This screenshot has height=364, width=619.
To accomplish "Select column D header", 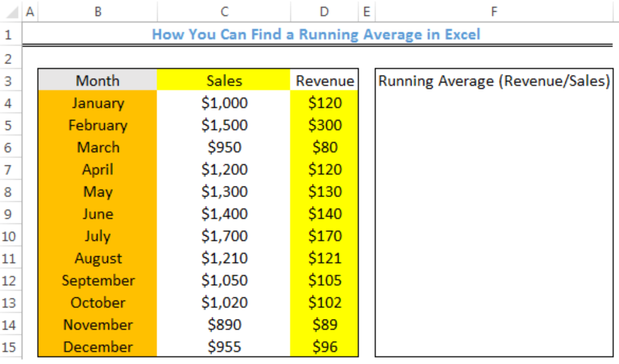I will click(324, 11).
